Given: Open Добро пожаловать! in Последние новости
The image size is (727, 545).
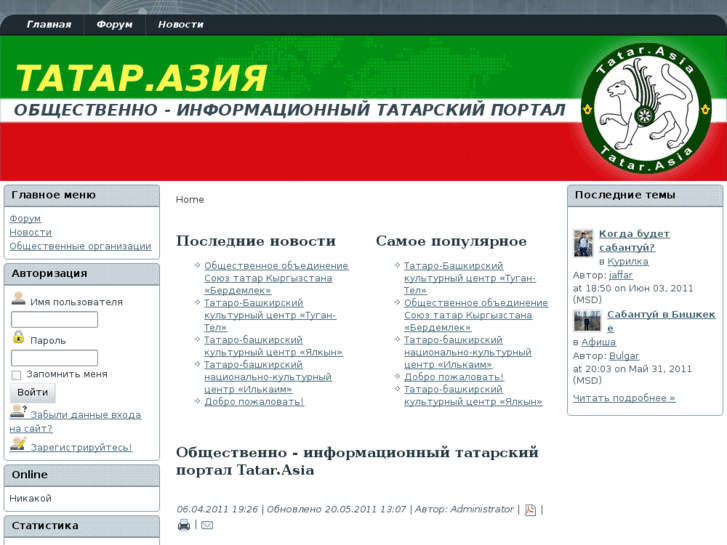Looking at the screenshot, I should click(254, 402).
